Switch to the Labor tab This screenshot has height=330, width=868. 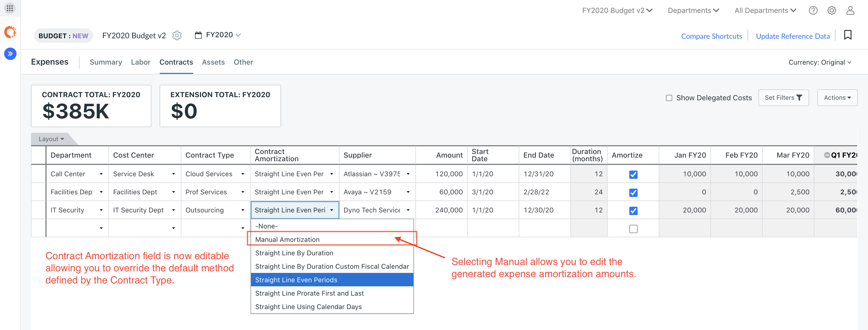[141, 62]
